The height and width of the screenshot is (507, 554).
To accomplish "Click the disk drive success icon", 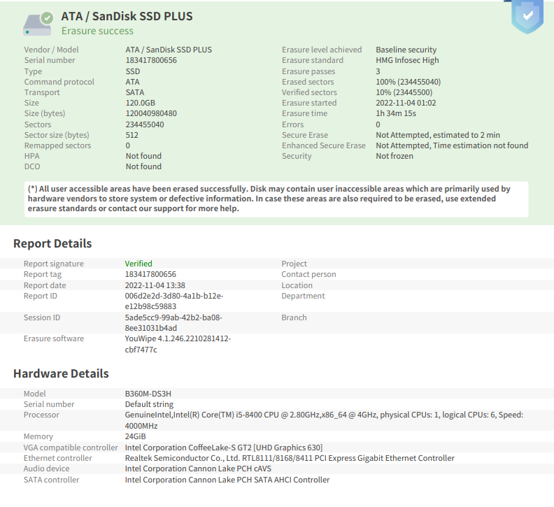I will [x=38, y=24].
